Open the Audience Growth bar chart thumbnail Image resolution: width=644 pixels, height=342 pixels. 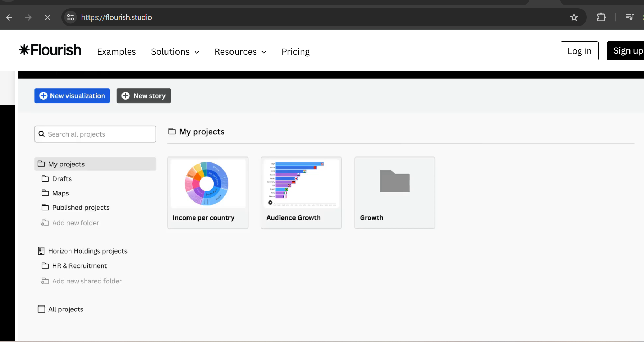(301, 184)
